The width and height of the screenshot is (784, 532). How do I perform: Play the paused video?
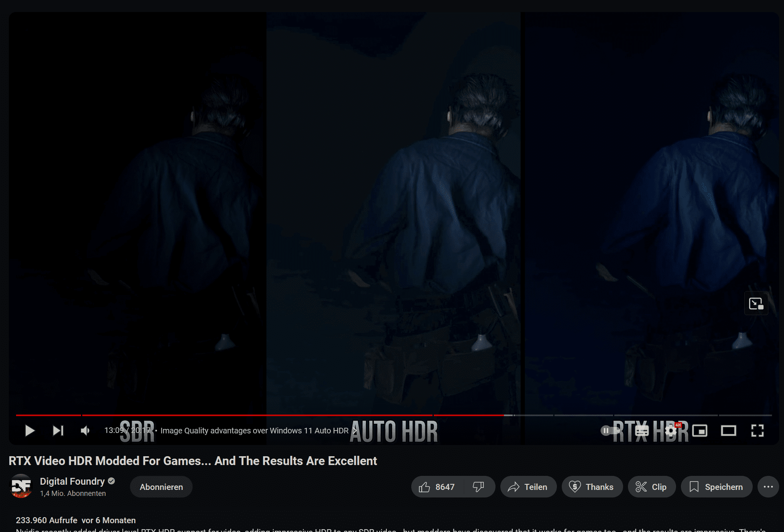pyautogui.click(x=30, y=431)
